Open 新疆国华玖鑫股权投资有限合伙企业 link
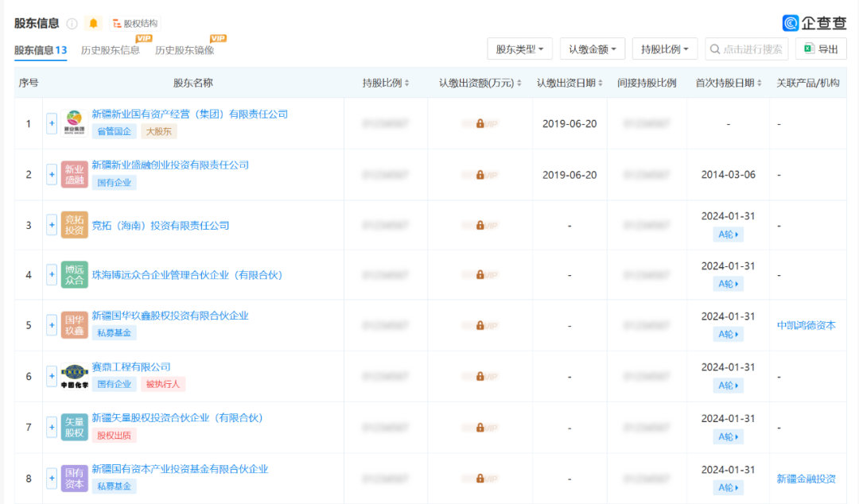 coord(170,316)
